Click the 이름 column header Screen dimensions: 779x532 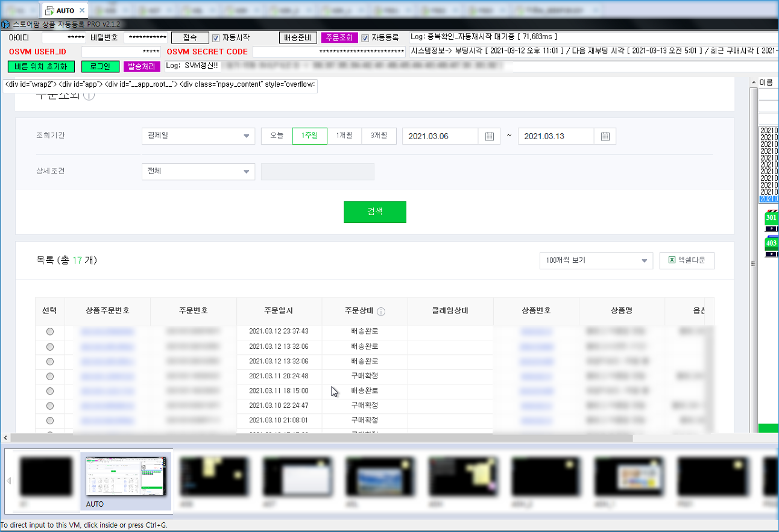[766, 83]
